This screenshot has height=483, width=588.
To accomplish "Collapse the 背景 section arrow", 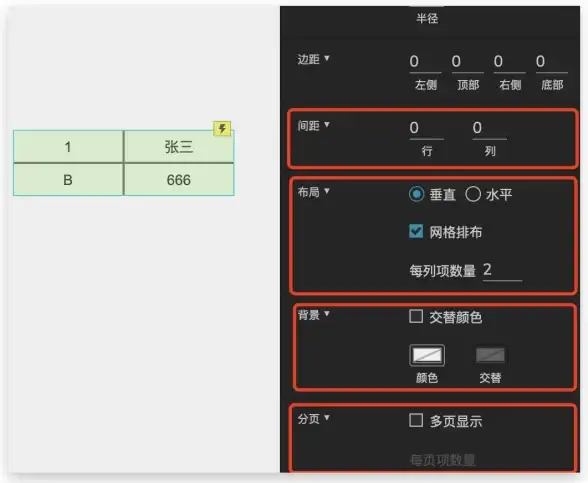I will (327, 314).
